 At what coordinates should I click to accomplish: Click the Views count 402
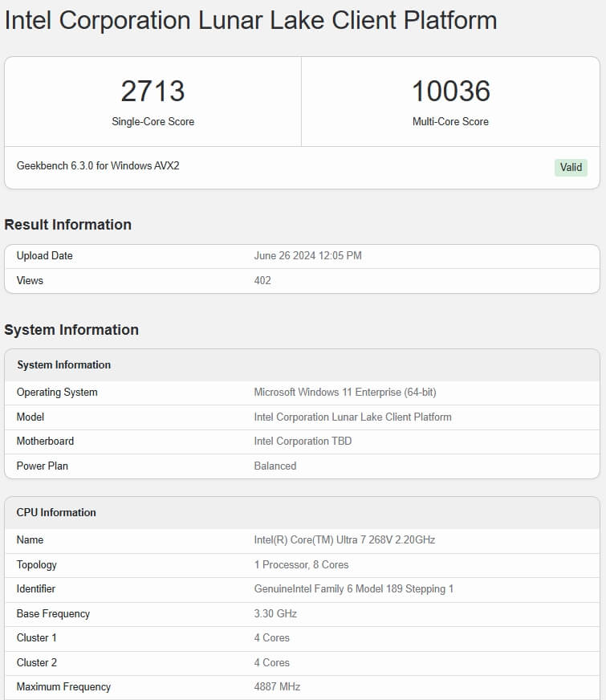(262, 280)
